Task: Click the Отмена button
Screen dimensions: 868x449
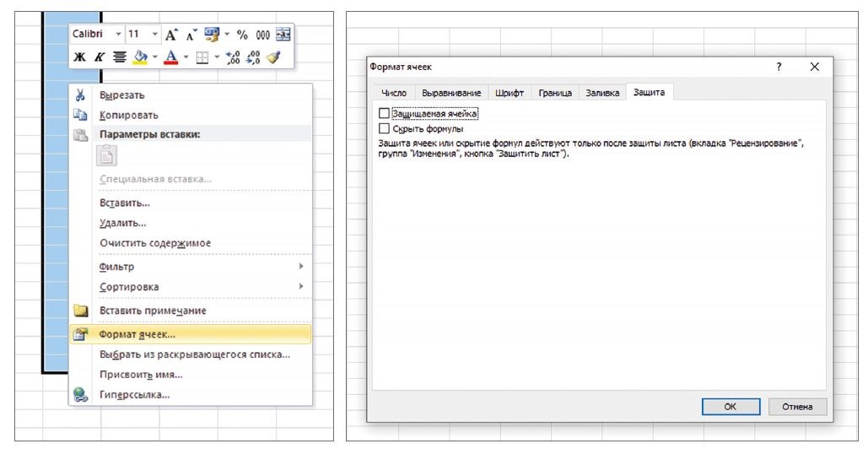Action: (798, 406)
